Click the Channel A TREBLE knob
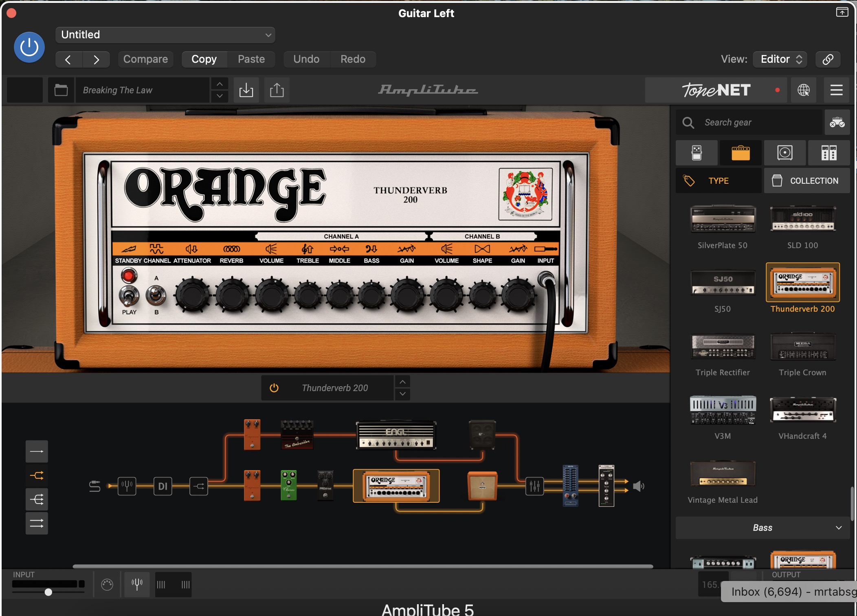857x616 pixels. 308,295
